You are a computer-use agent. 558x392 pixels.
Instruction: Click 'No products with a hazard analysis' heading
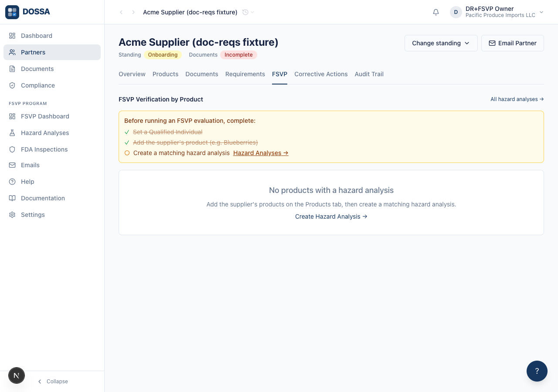click(x=331, y=190)
